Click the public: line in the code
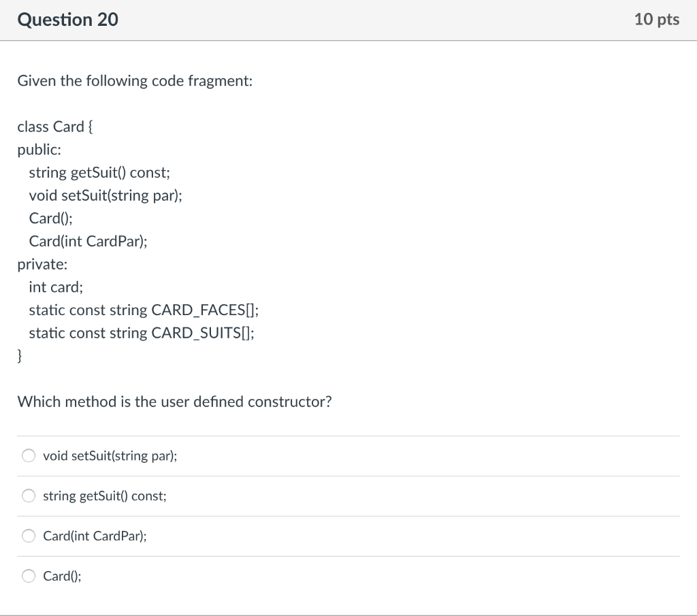The height and width of the screenshot is (616, 697). click(x=39, y=150)
